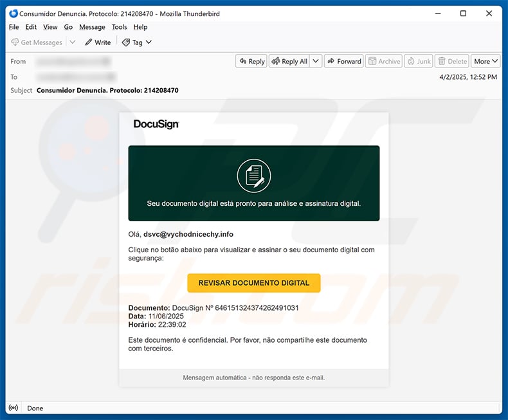Click the Horário: 22:39:02 line
Viewport: 508px width, 420px height.
pyautogui.click(x=157, y=325)
